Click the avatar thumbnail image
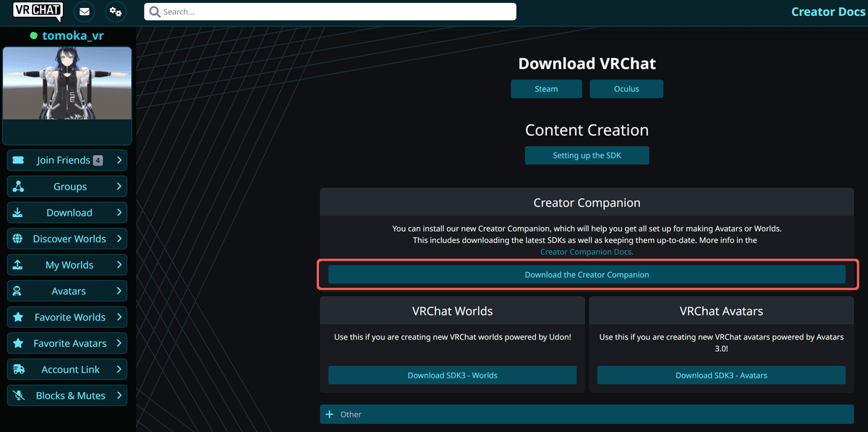Image resolution: width=868 pixels, height=432 pixels. [67, 83]
